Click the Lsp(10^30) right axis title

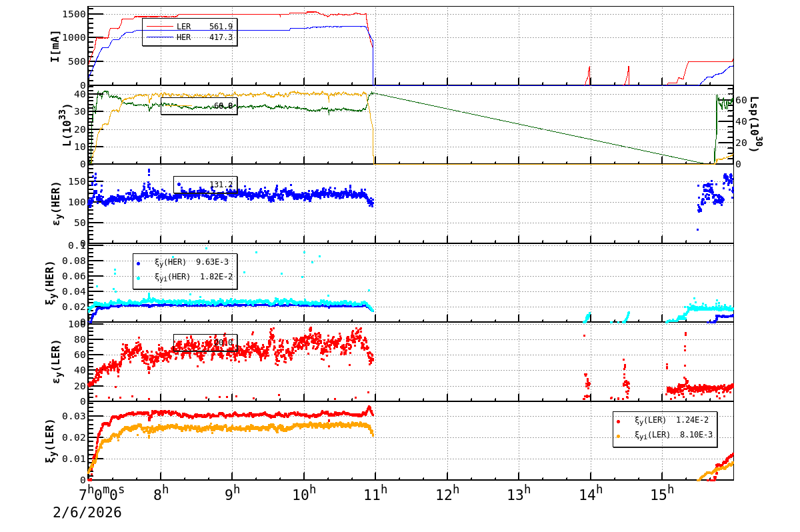coord(755,124)
